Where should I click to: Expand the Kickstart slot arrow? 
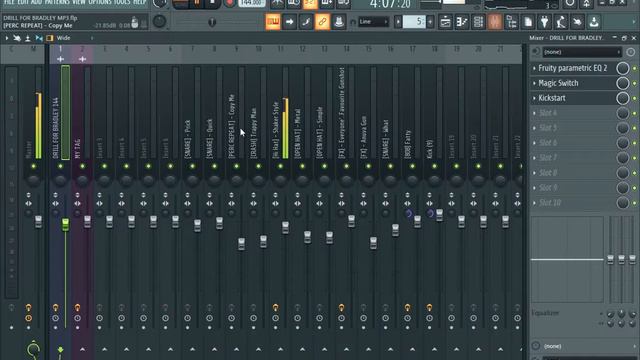[534, 98]
